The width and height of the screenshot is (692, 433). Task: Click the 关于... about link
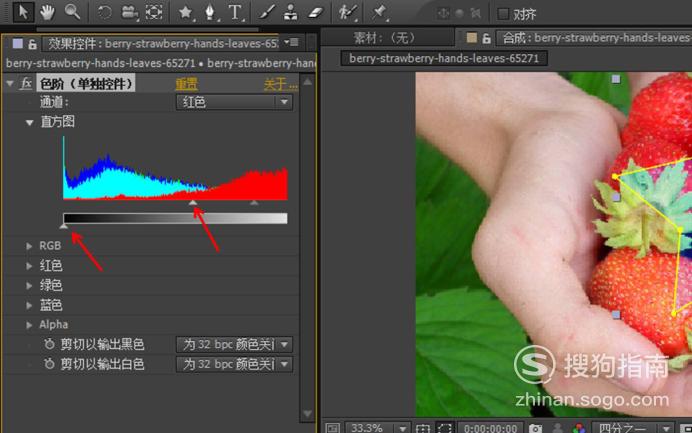[x=280, y=83]
